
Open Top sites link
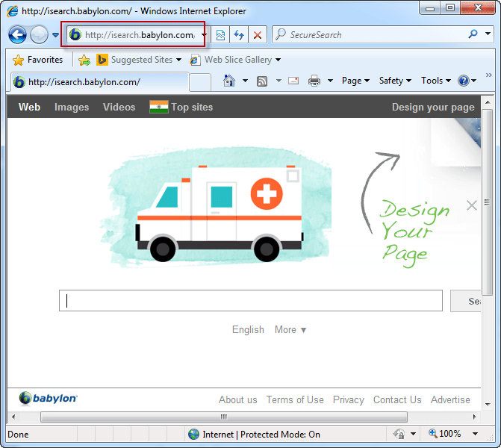tap(192, 107)
